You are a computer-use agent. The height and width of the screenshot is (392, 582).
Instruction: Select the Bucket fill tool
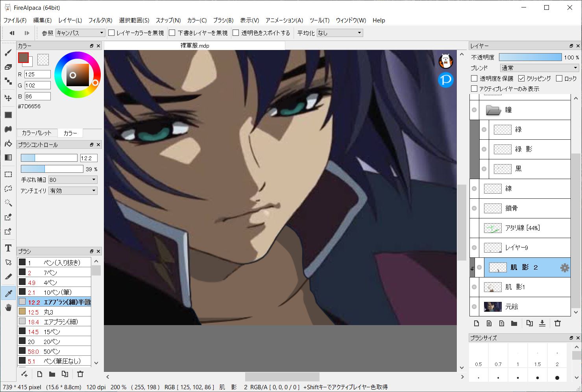8,143
